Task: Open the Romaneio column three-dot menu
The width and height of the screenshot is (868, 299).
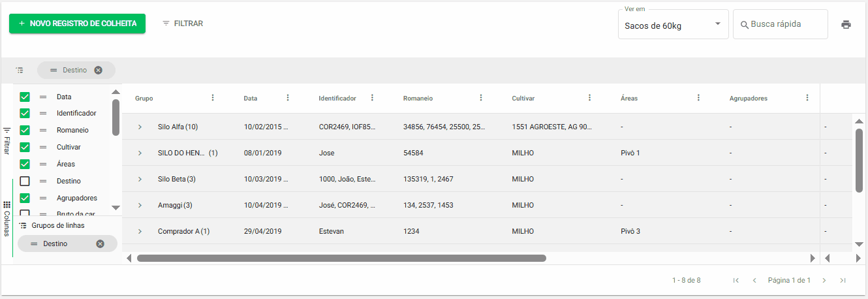Action: tap(481, 98)
